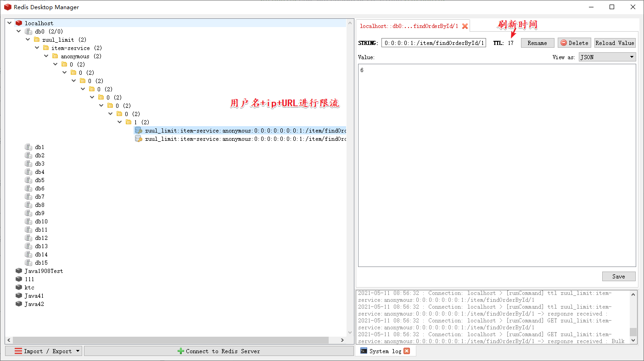The height and width of the screenshot is (361, 644).
Task: Click the db3 database icon
Action: coord(28,163)
